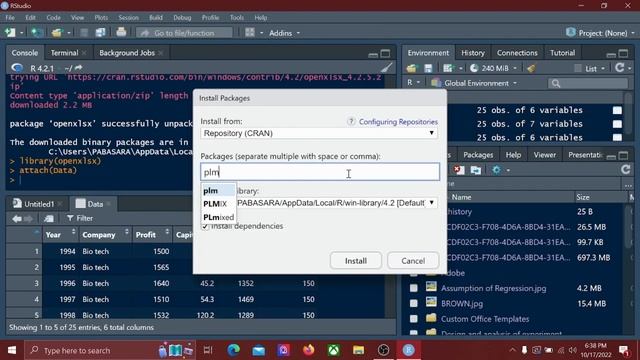The image size is (640, 360).
Task: Sort by the Profit column header
Action: [152, 235]
